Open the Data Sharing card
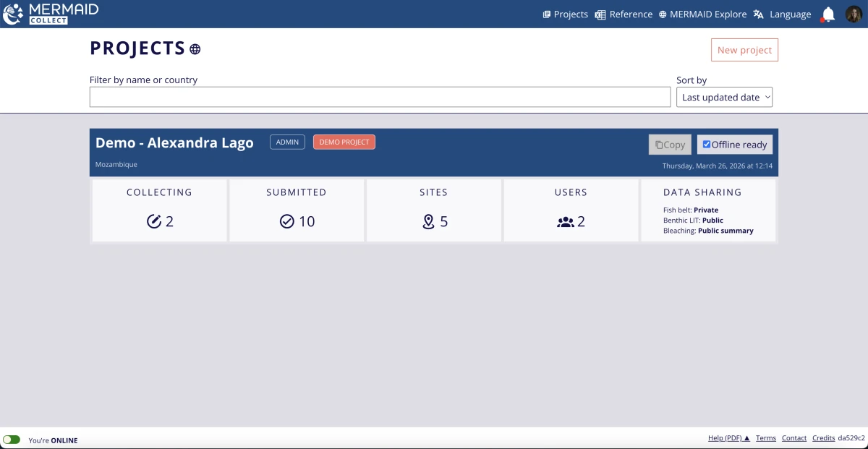Viewport: 868px width, 449px height. click(708, 210)
